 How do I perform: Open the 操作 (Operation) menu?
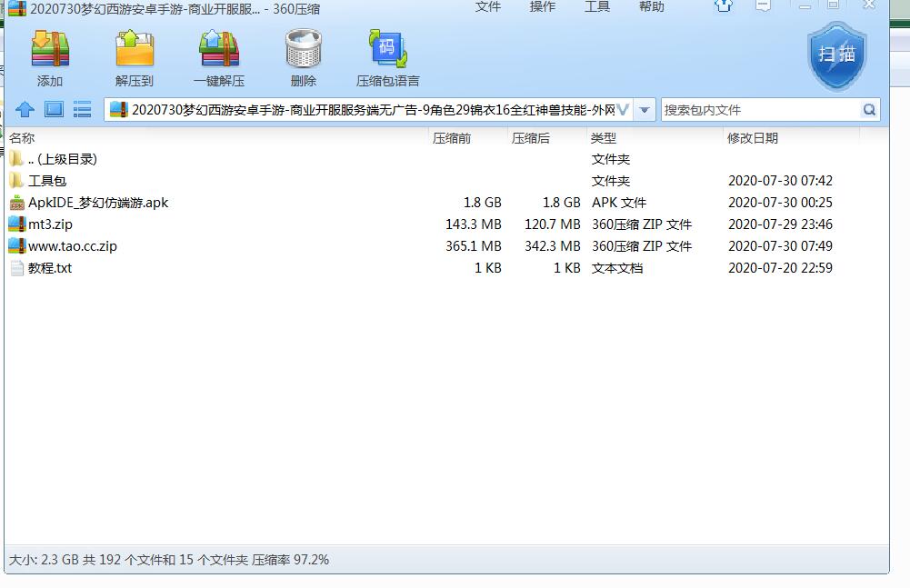coord(543,7)
